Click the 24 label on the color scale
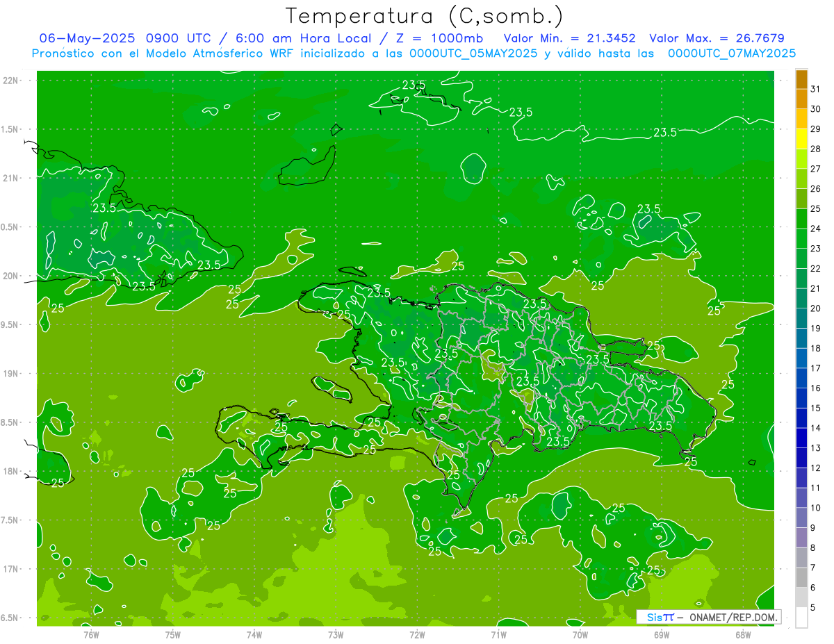834x644 pixels. (816, 229)
